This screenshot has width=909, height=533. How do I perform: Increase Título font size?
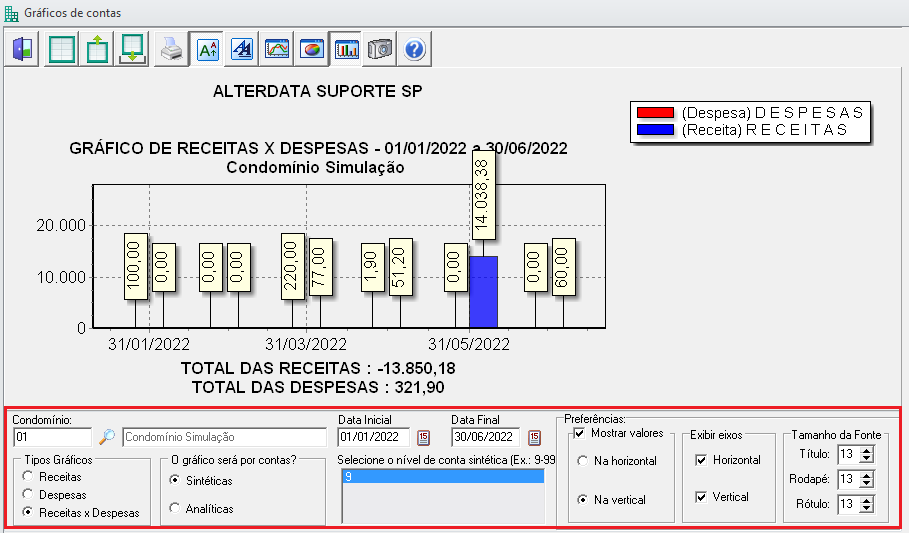(x=867, y=451)
